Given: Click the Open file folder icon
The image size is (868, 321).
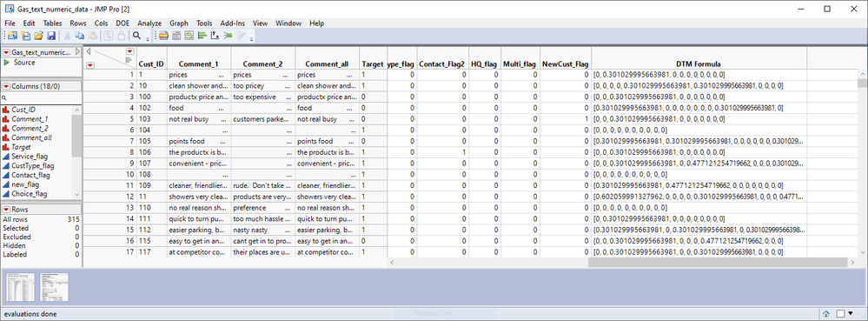Looking at the screenshot, I should 38,36.
